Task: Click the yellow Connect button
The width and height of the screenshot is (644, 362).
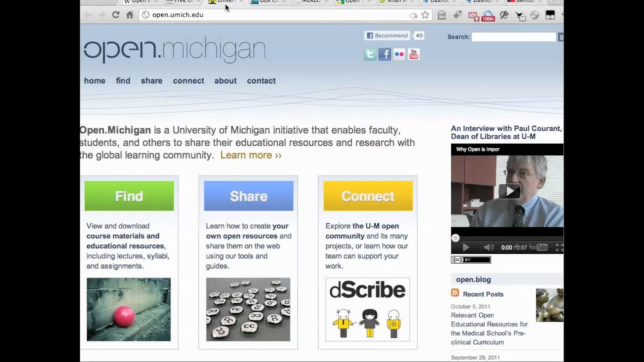Action: click(x=368, y=196)
